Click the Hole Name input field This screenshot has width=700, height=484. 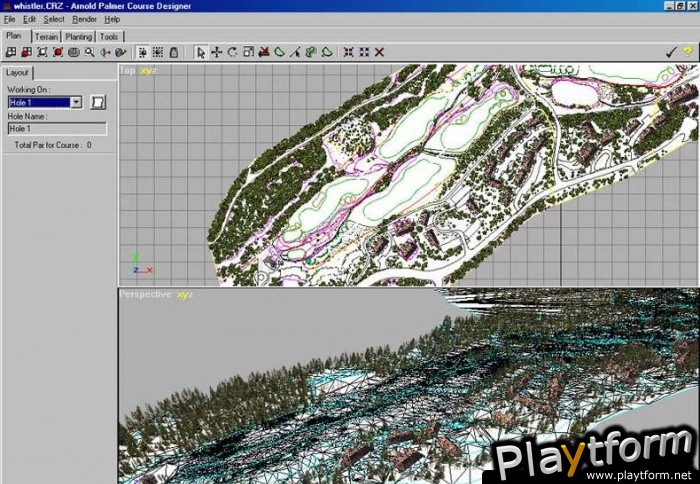[57, 129]
